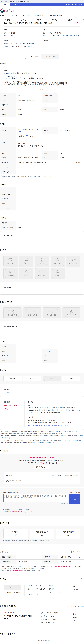Click the 주택자금 지원 welfare icon
This screenshot has width=84, height=644.
coord(10,274)
